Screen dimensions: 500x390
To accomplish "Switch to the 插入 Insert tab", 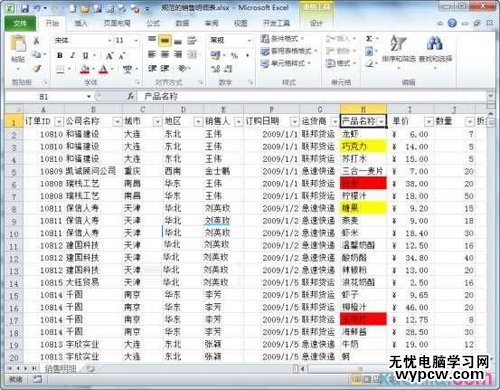I will (81, 23).
